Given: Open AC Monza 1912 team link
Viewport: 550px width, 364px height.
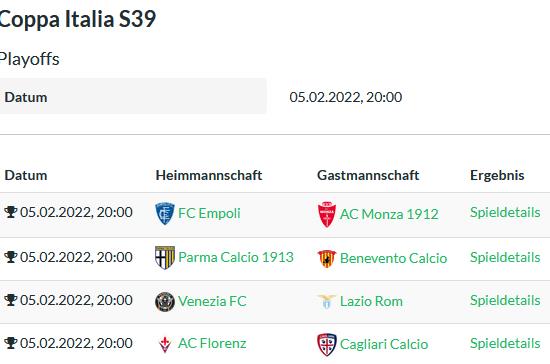Looking at the screenshot, I should click(x=389, y=214).
